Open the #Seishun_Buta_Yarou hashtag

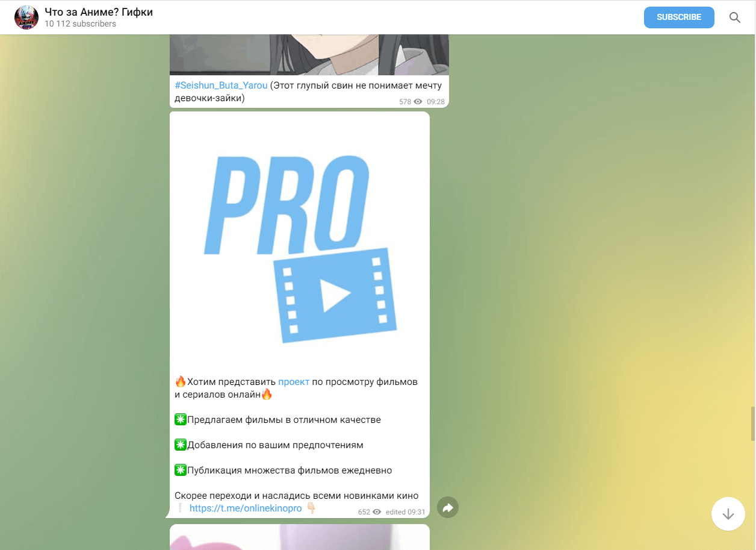(221, 86)
